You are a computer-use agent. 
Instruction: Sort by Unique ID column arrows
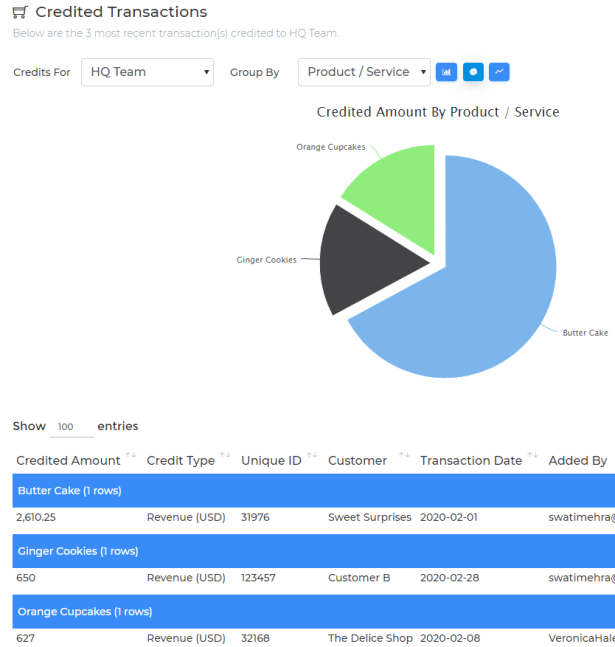(312, 456)
